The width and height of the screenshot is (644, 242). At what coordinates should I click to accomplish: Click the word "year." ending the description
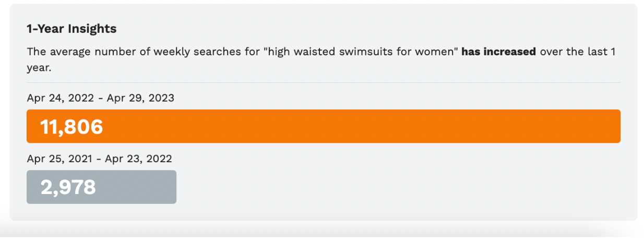point(39,68)
